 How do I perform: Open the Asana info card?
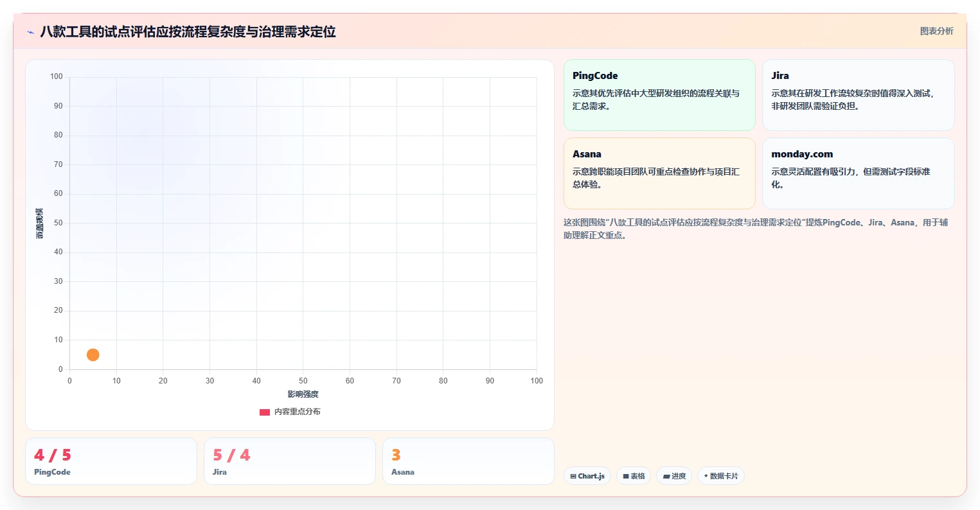659,173
